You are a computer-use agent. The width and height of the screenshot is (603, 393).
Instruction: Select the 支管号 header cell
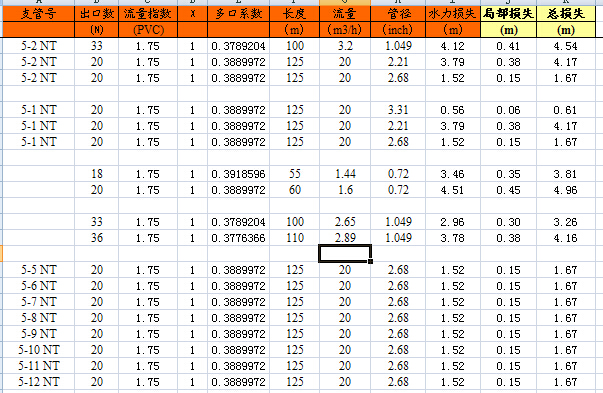pos(38,14)
